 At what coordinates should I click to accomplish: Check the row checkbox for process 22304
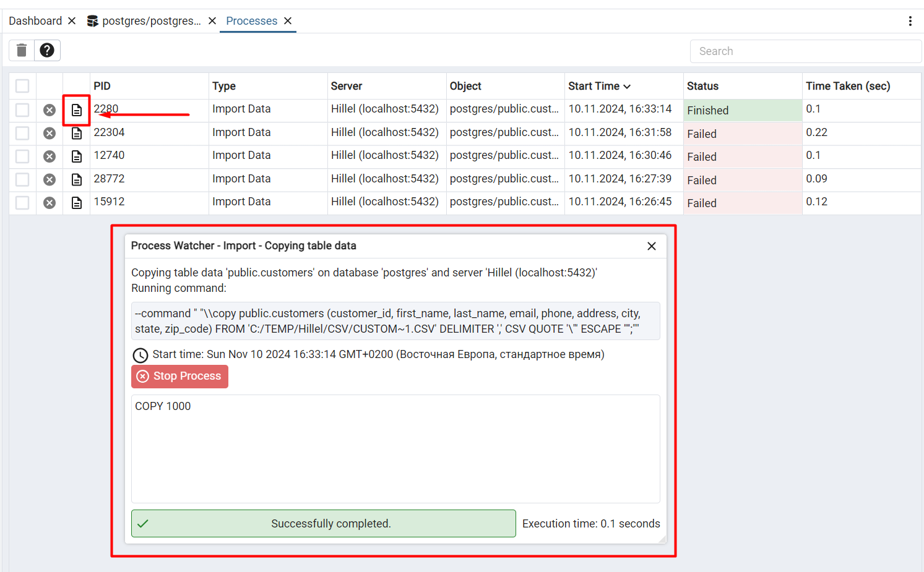(22, 133)
